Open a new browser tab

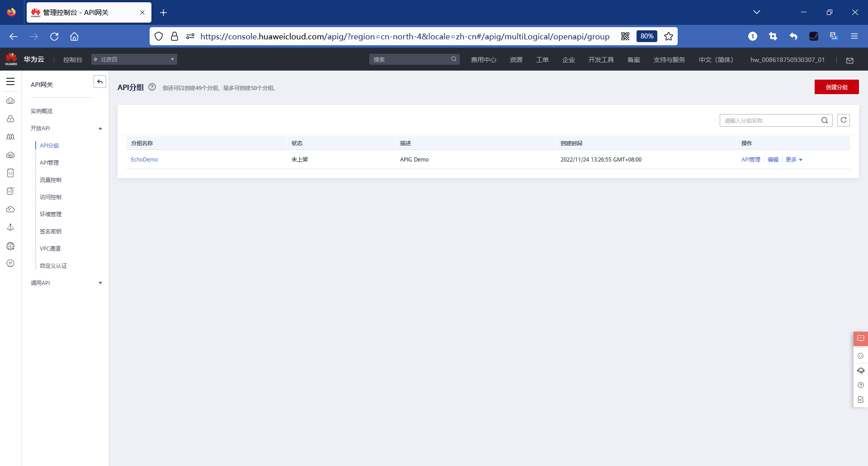[x=164, y=13]
